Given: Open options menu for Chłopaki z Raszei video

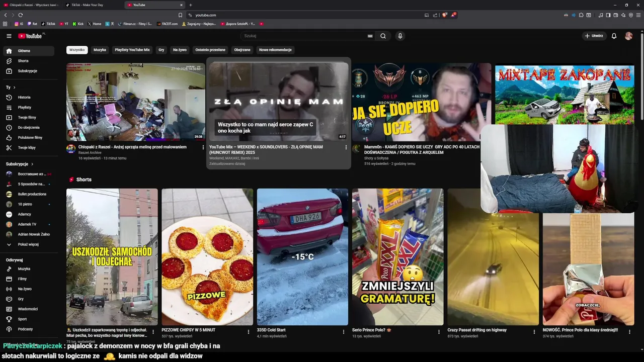Looking at the screenshot, I should [x=203, y=147].
